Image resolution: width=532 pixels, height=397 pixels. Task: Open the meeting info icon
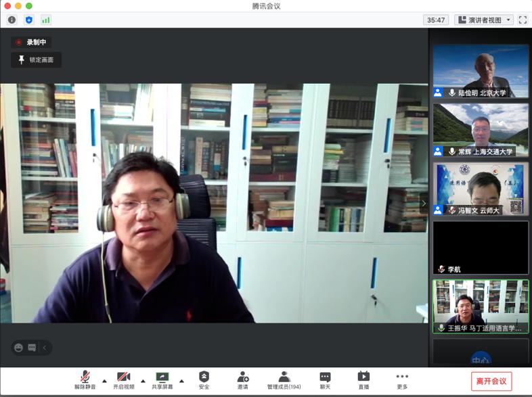click(x=12, y=20)
